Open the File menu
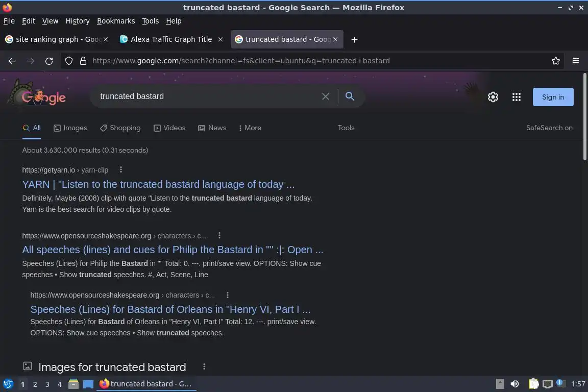588x392 pixels. (x=9, y=21)
